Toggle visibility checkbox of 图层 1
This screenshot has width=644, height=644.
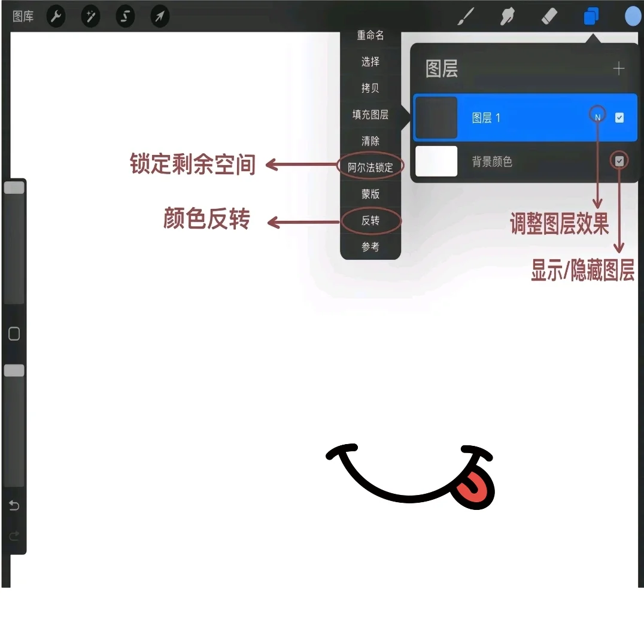tap(619, 118)
